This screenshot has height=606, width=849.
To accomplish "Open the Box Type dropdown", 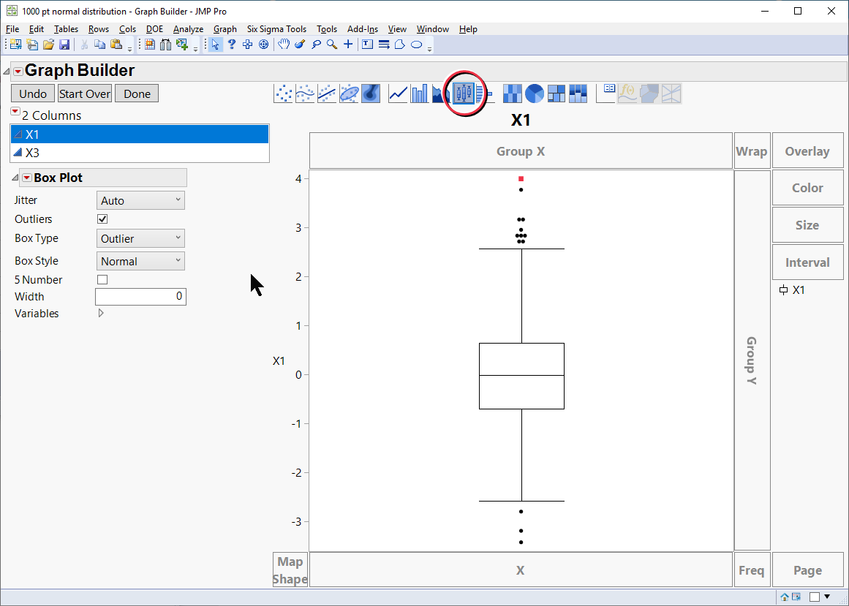I will click(141, 238).
